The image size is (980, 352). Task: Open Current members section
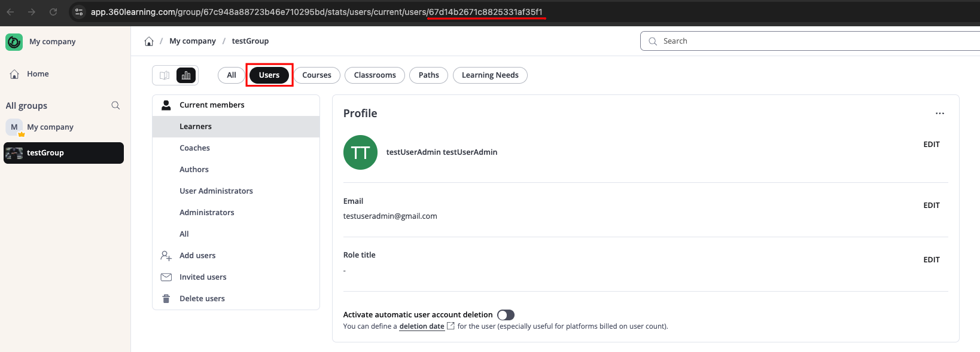click(x=236, y=105)
